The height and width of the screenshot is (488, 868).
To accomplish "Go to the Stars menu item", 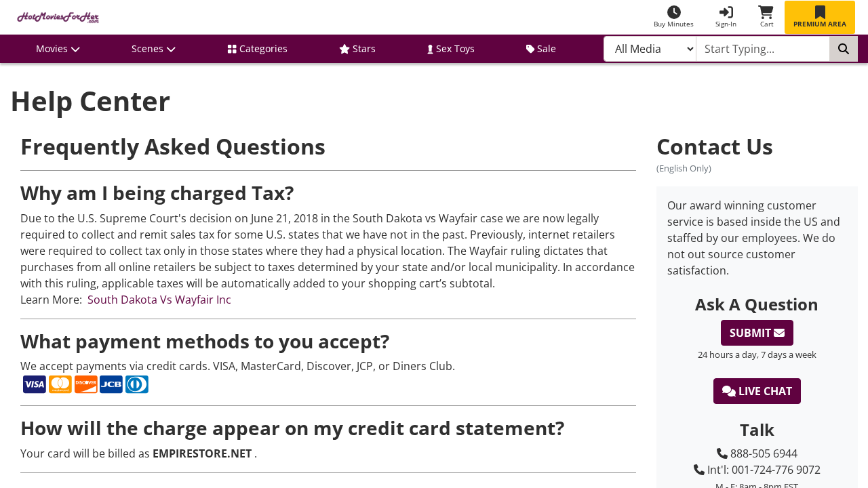I will click(x=357, y=49).
